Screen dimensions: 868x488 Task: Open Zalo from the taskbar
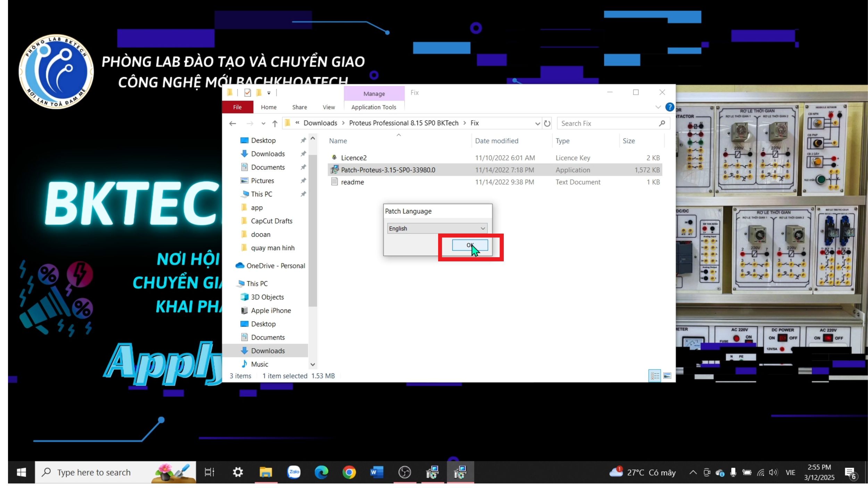(x=294, y=472)
